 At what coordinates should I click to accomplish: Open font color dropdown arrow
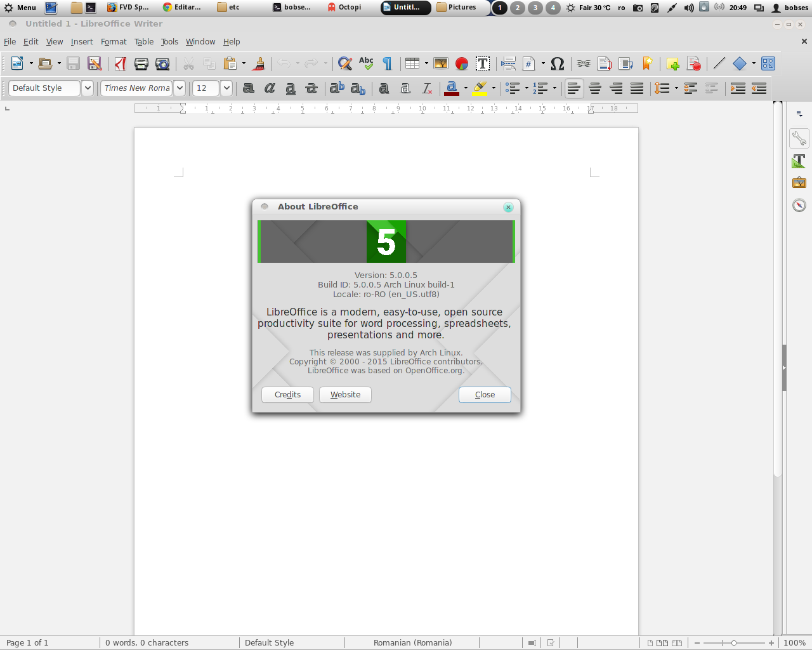pyautogui.click(x=466, y=88)
